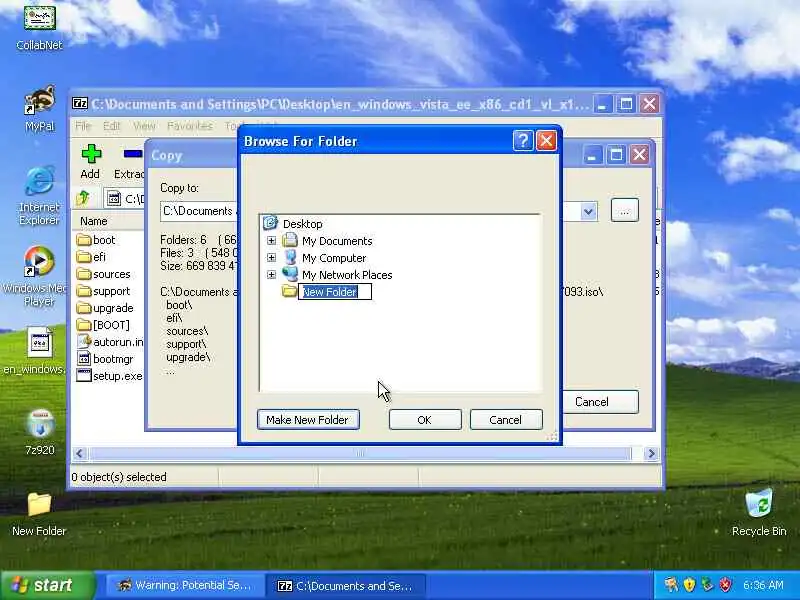The width and height of the screenshot is (800, 600).
Task: Click the yellow security shield tray icon
Action: coord(689,584)
